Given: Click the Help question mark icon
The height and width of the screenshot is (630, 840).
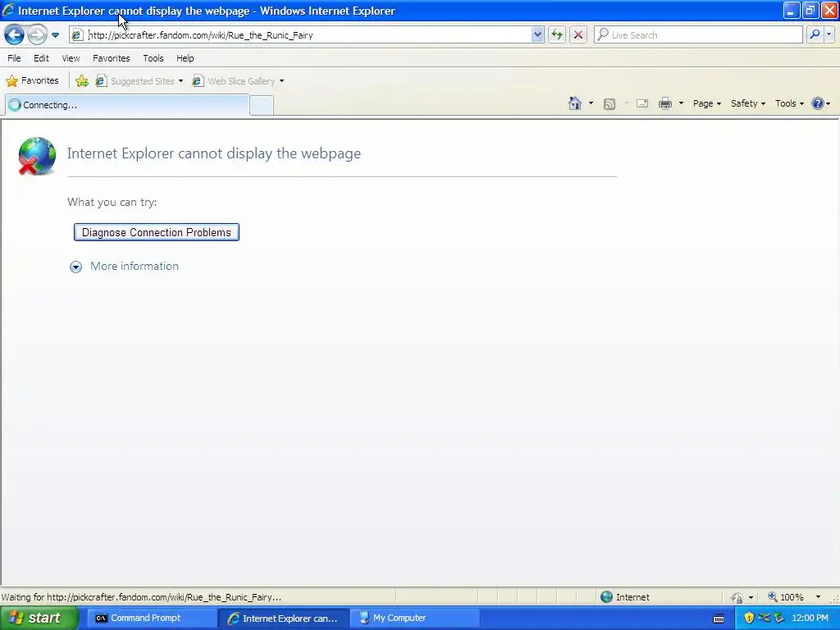Looking at the screenshot, I should pos(818,103).
